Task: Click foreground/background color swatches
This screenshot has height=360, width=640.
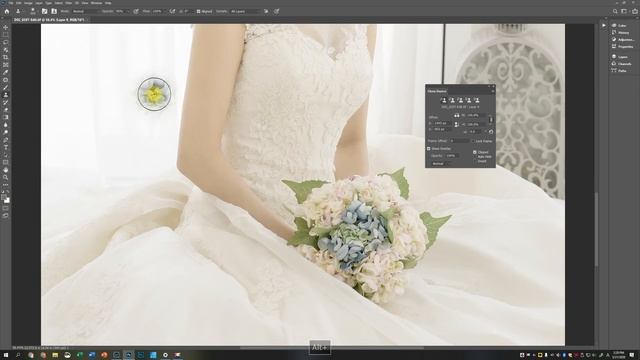Action: click(x=5, y=199)
